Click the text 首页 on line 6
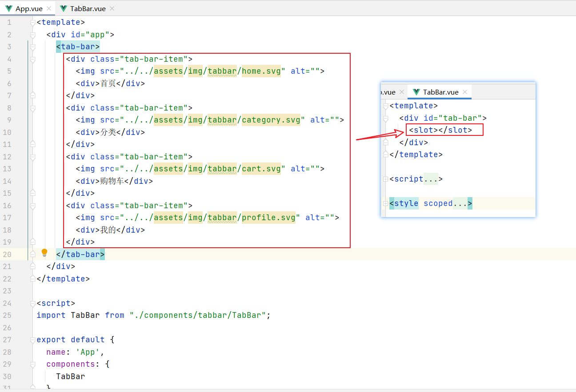The image size is (576, 392). (x=108, y=83)
